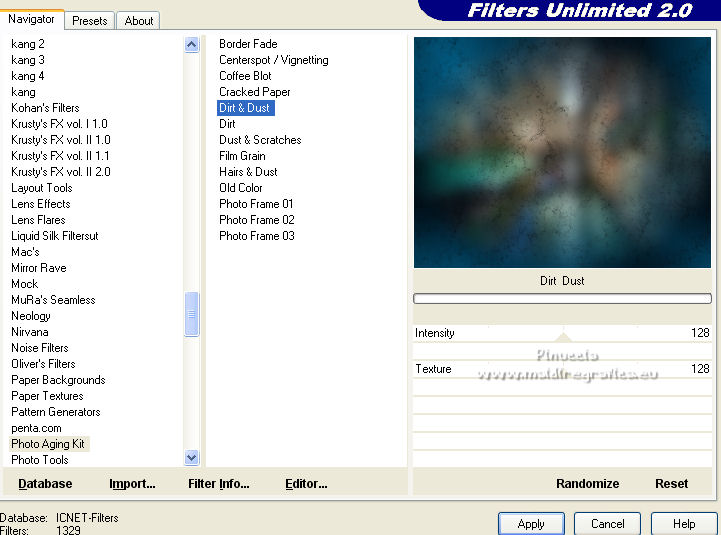Open the Presets tab
The image size is (721, 535).
click(90, 21)
